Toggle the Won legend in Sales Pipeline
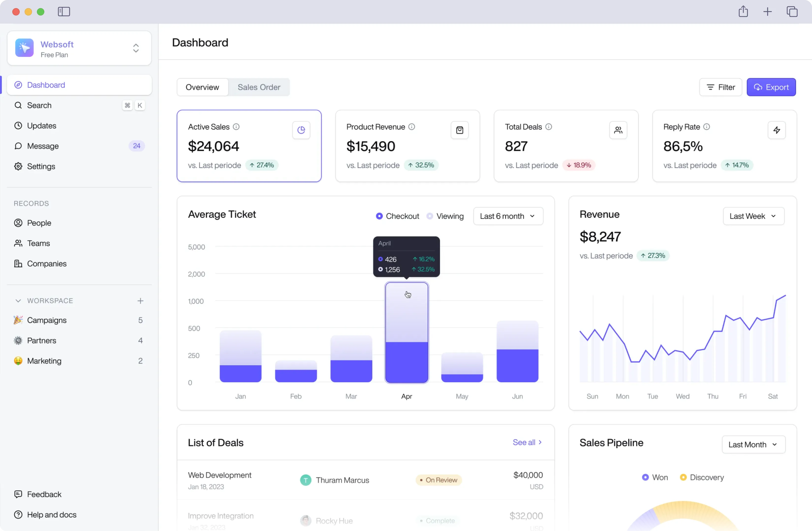812x531 pixels. pyautogui.click(x=655, y=477)
